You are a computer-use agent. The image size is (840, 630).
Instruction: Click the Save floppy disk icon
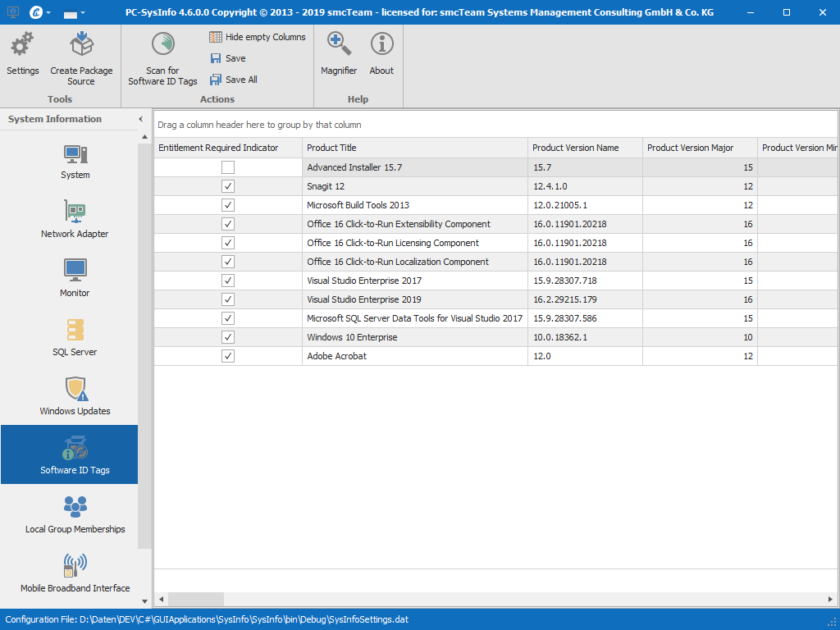(x=216, y=58)
